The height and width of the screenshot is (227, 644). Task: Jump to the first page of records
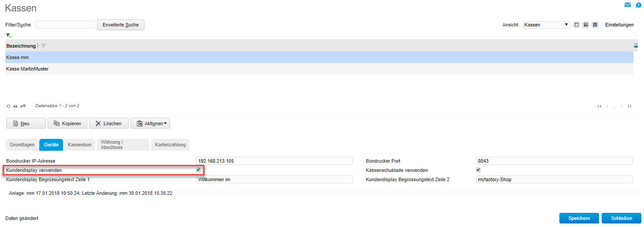[x=599, y=106]
